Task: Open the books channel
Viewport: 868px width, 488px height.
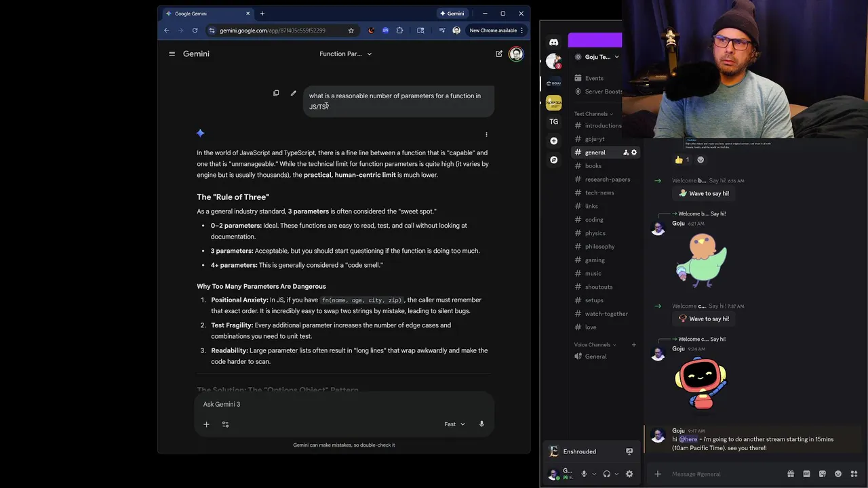Action: pos(593,166)
